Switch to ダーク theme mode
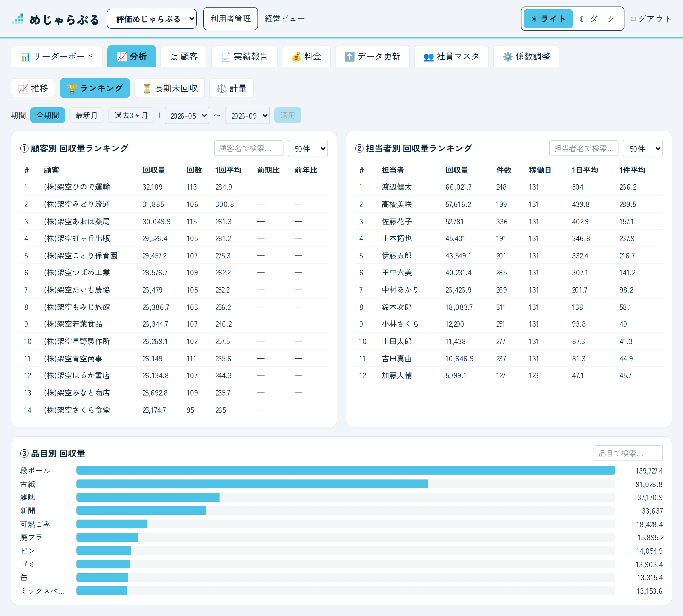Viewport: 683px width, 616px height. (x=597, y=19)
